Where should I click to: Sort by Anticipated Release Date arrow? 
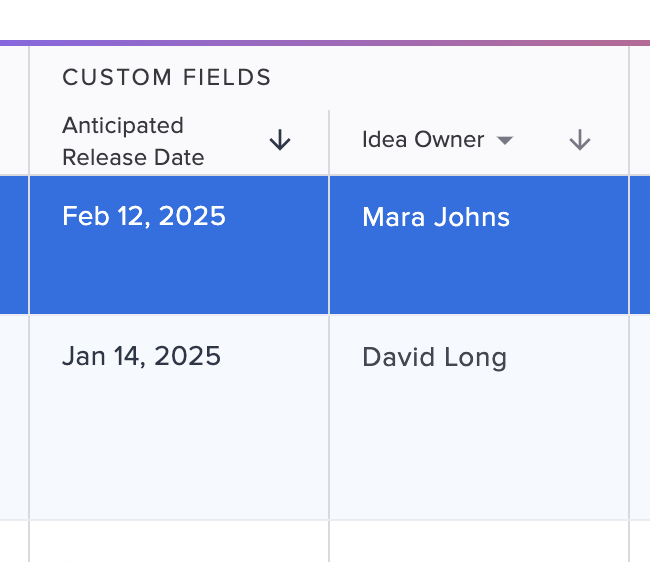280,140
